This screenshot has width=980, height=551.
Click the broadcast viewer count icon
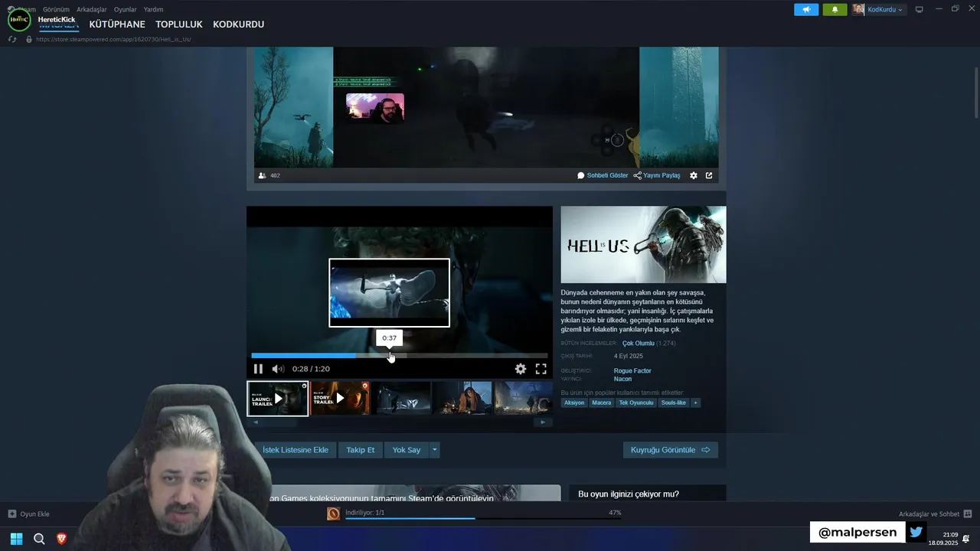tap(263, 175)
